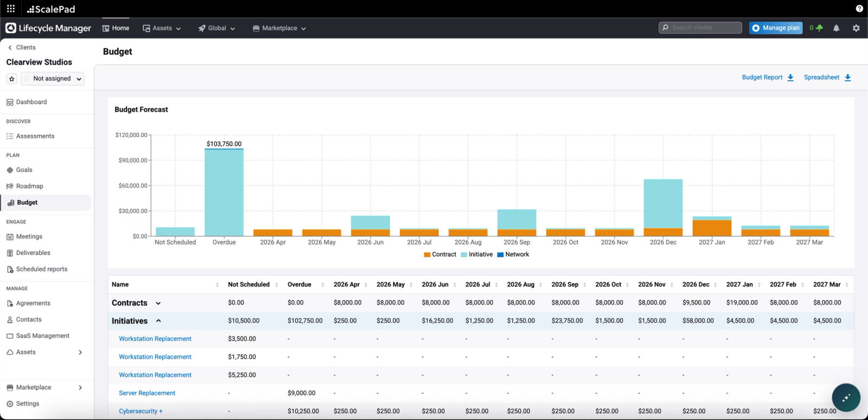The image size is (868, 420).
Task: Open the Not assigned dropdown
Action: (x=53, y=79)
